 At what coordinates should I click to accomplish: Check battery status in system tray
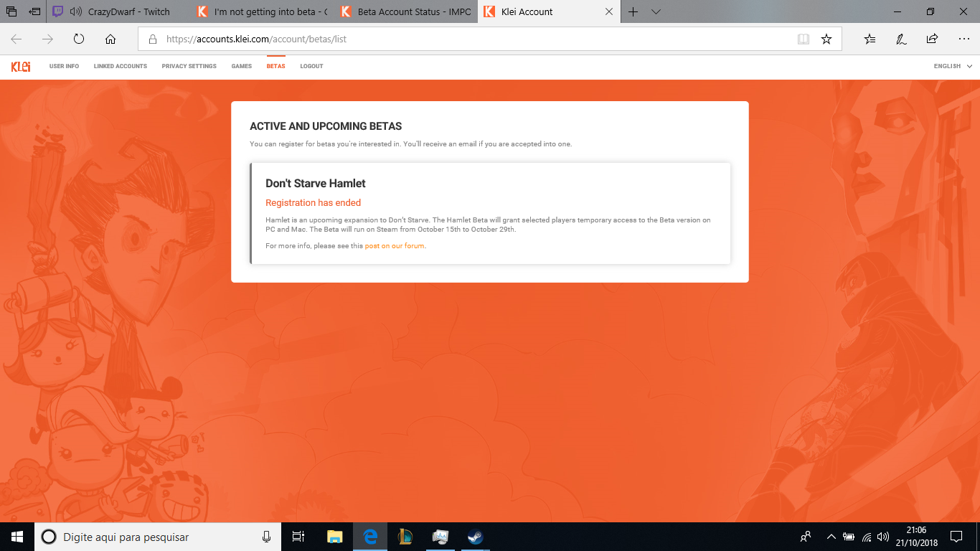[x=849, y=537]
